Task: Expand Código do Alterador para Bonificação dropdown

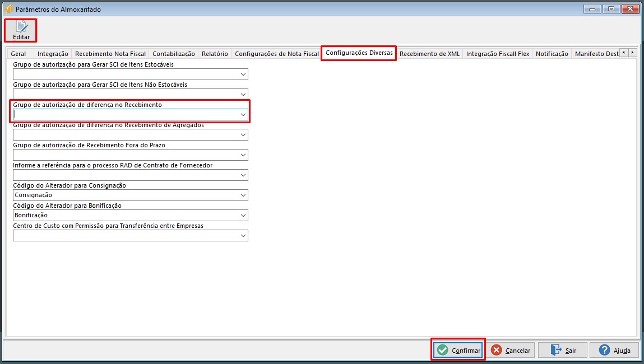Action: (243, 215)
